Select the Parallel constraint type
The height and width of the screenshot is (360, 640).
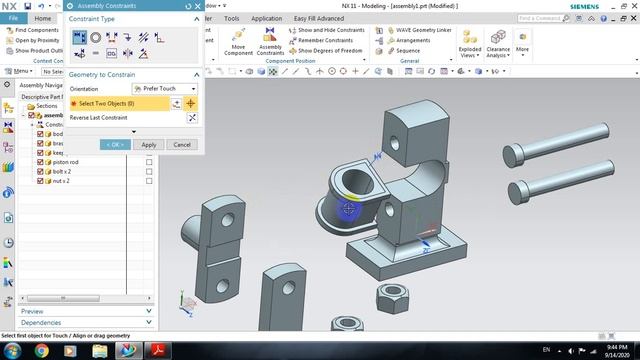point(143,38)
